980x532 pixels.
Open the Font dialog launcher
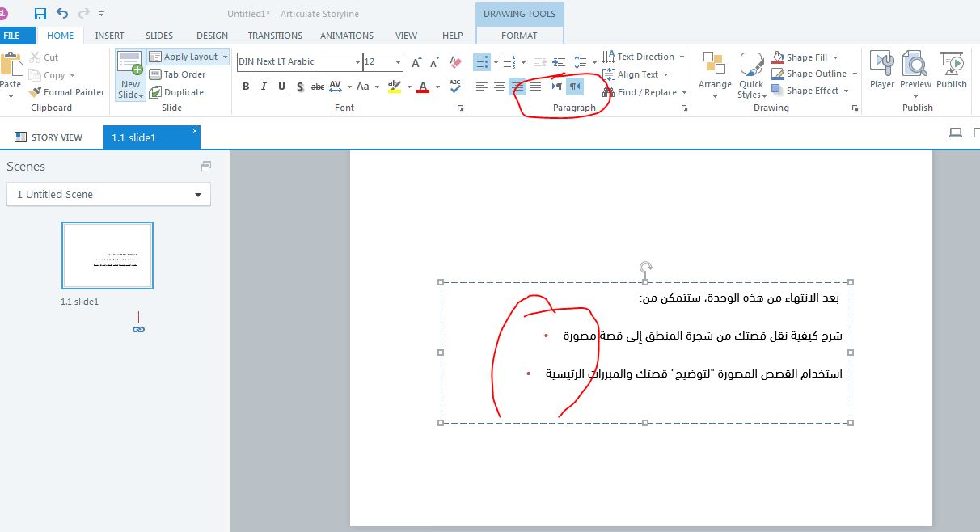pos(461,108)
